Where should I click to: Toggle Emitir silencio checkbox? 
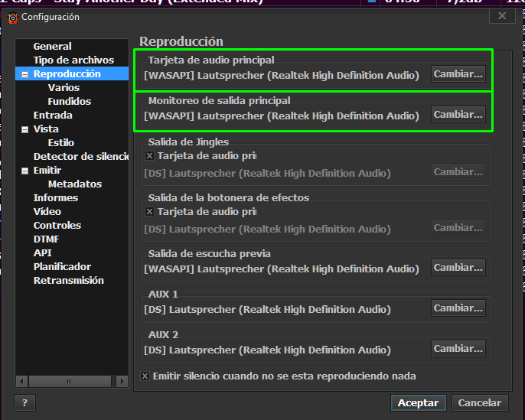[145, 376]
